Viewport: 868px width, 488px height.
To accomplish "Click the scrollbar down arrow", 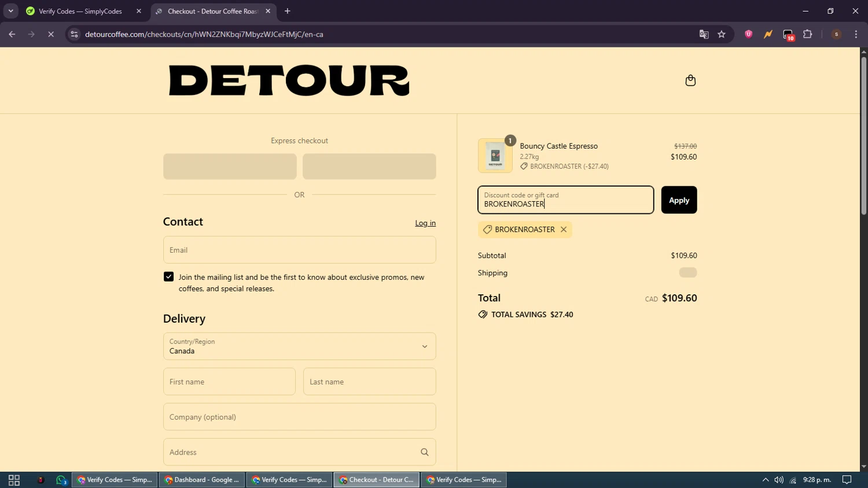I will click(x=863, y=467).
